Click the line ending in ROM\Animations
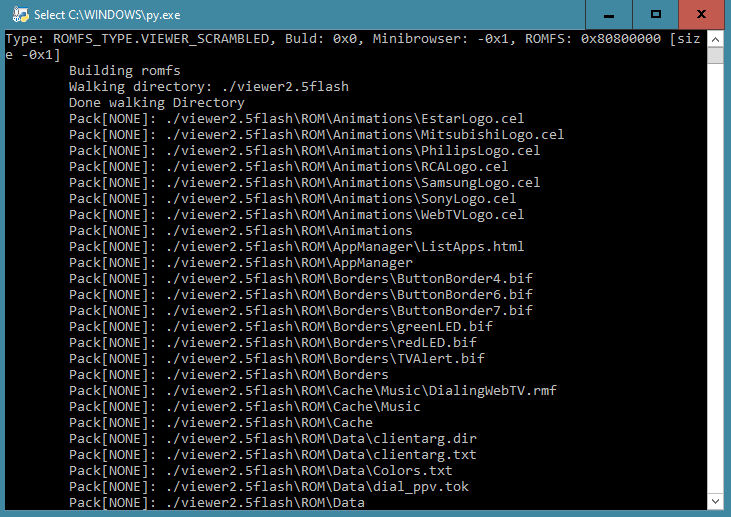The width and height of the screenshot is (731, 517). point(241,230)
